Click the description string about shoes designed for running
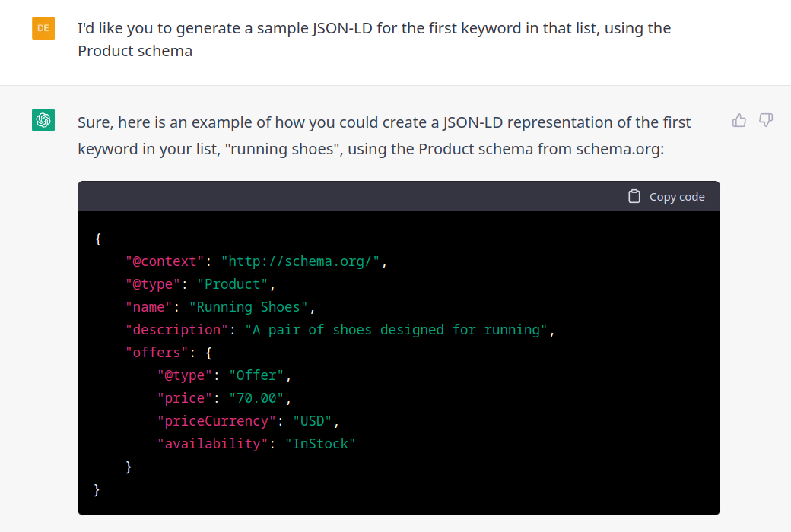 396,330
